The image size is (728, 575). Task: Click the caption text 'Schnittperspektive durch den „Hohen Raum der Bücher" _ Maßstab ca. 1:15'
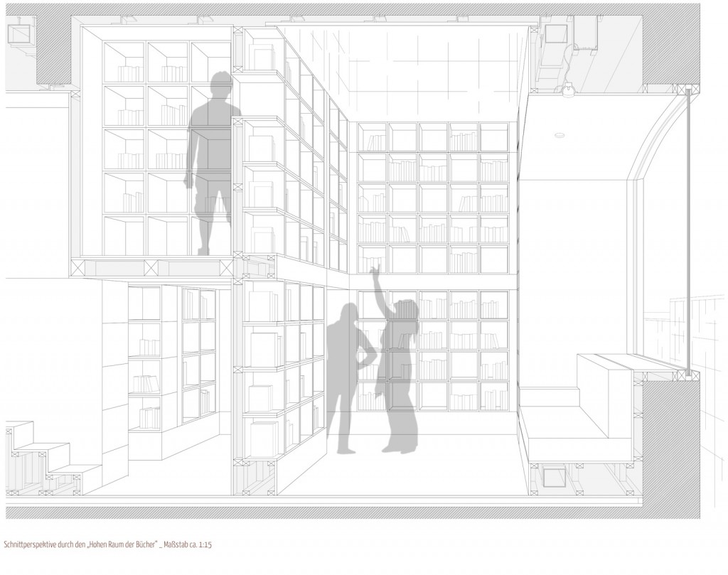click(107, 544)
